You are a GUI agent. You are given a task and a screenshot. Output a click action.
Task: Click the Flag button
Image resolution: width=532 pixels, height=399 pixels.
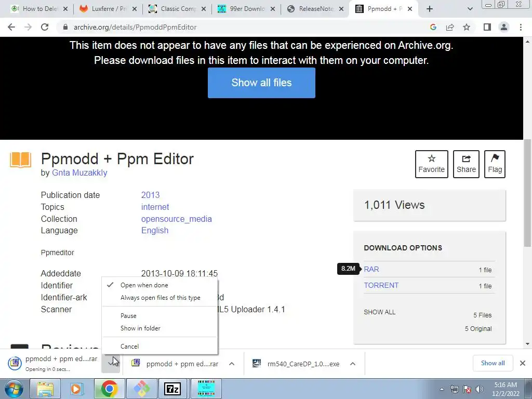tap(495, 164)
